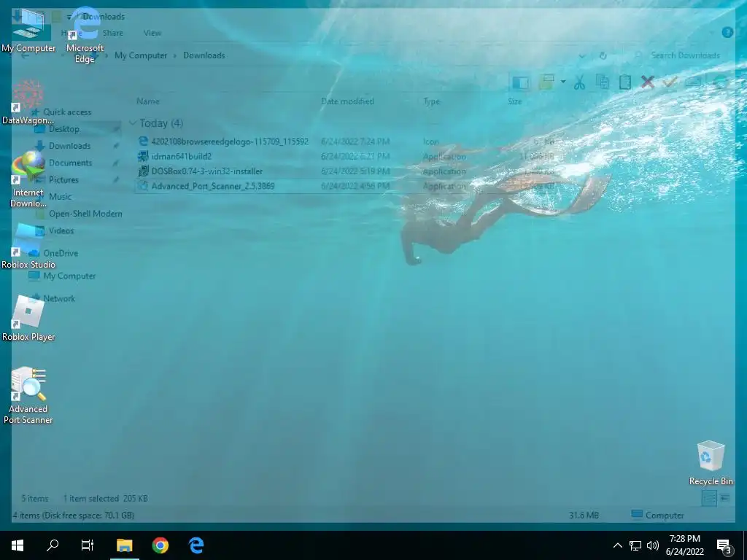The width and height of the screenshot is (747, 560).
Task: Open the Windows Start button
Action: click(18, 545)
